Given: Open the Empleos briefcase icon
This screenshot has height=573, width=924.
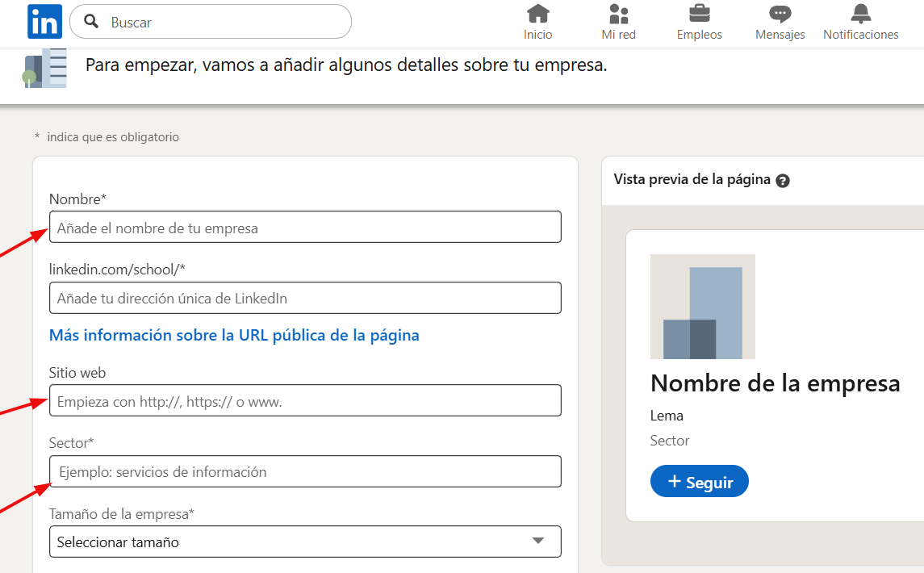Looking at the screenshot, I should [x=699, y=15].
